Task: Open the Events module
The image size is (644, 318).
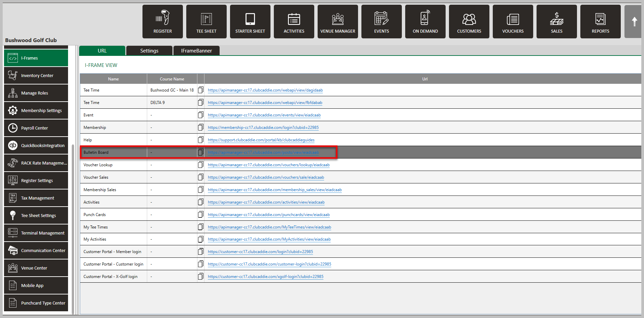Action: 382,22
